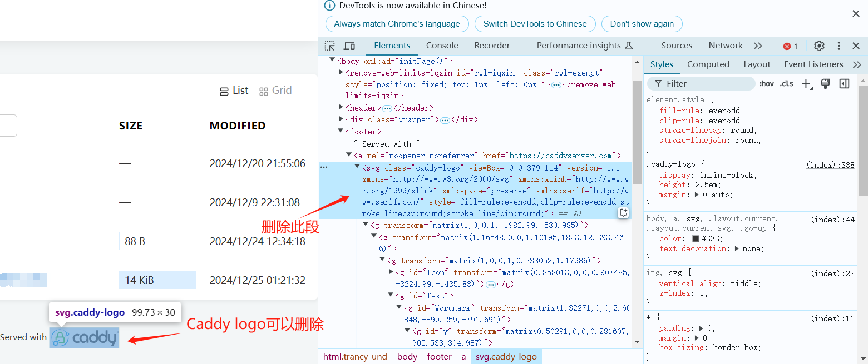Viewport: 868px width, 364px height.
Task: Click Switch DevTools to Chinese button
Action: tap(535, 24)
